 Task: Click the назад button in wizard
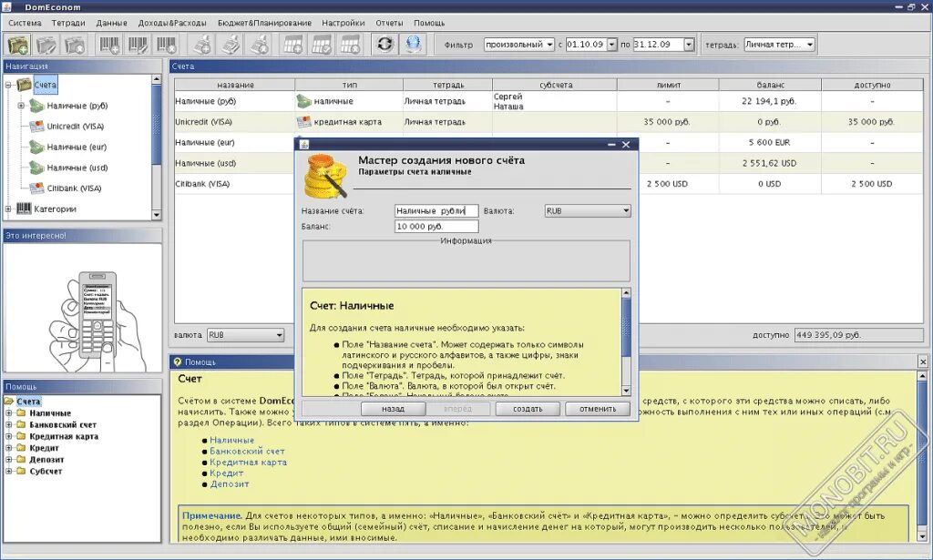point(393,409)
